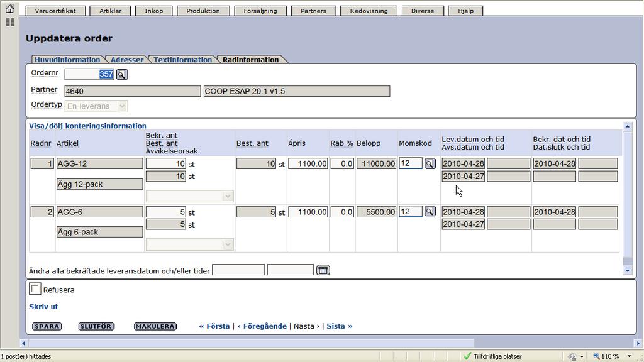Click the Ordernr input field
Viewport: 644px width, 362px height.
coord(89,74)
